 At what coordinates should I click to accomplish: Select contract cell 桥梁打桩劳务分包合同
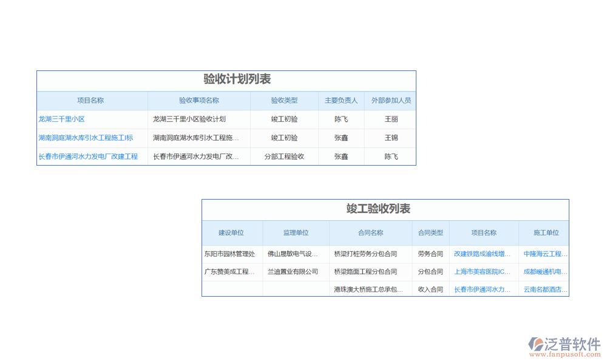tap(367, 254)
